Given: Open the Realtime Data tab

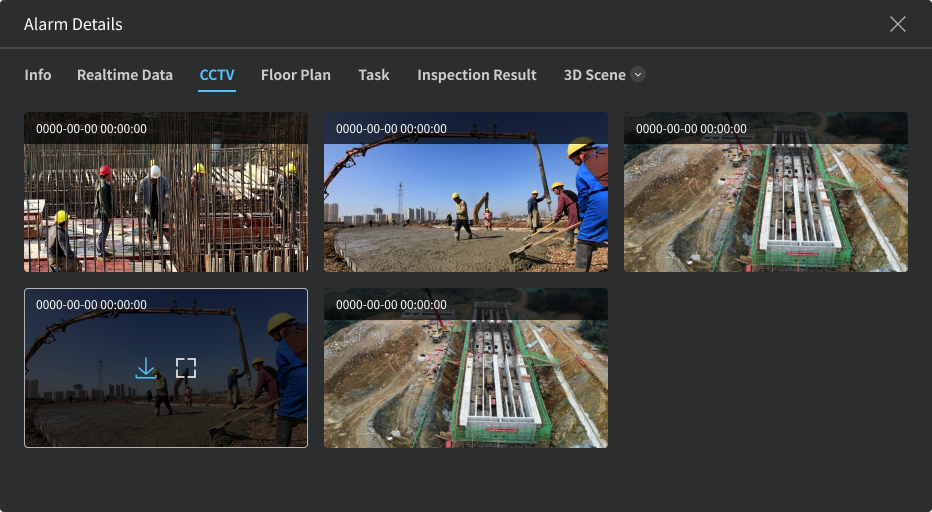Looking at the screenshot, I should [125, 75].
